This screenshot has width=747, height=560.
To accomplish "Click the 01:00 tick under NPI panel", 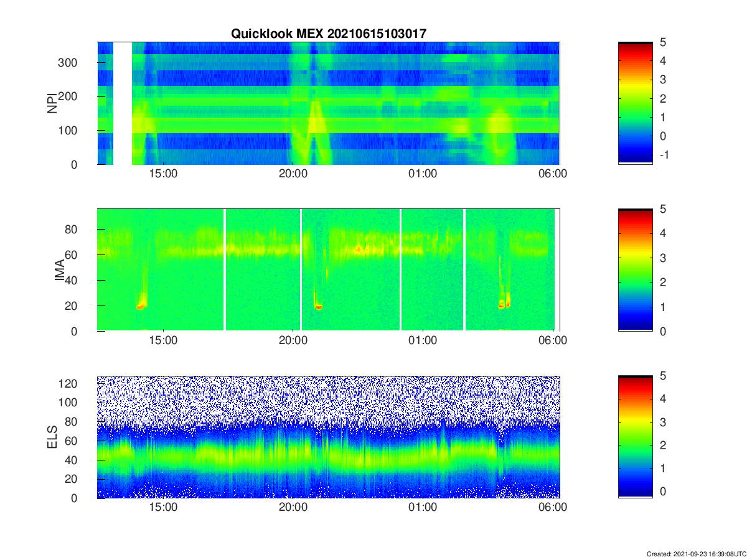I will [423, 174].
